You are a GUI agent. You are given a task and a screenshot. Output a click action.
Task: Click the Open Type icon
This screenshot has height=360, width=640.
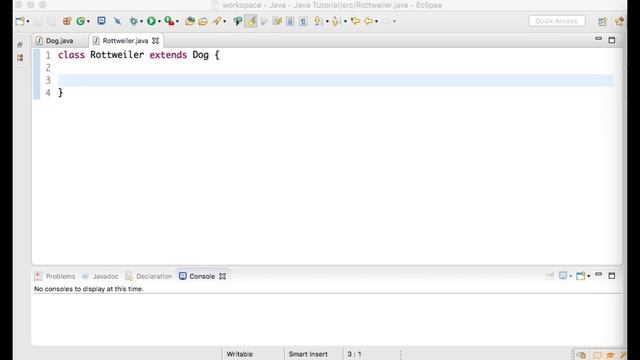tap(190, 21)
